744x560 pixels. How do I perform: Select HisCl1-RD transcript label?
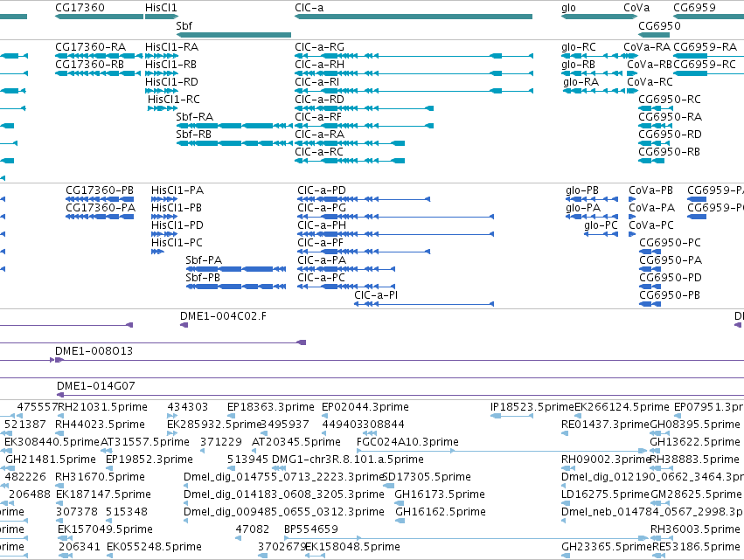[171, 82]
